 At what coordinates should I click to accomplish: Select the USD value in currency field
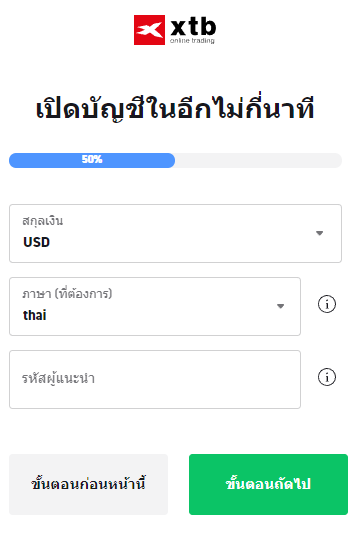(36, 242)
